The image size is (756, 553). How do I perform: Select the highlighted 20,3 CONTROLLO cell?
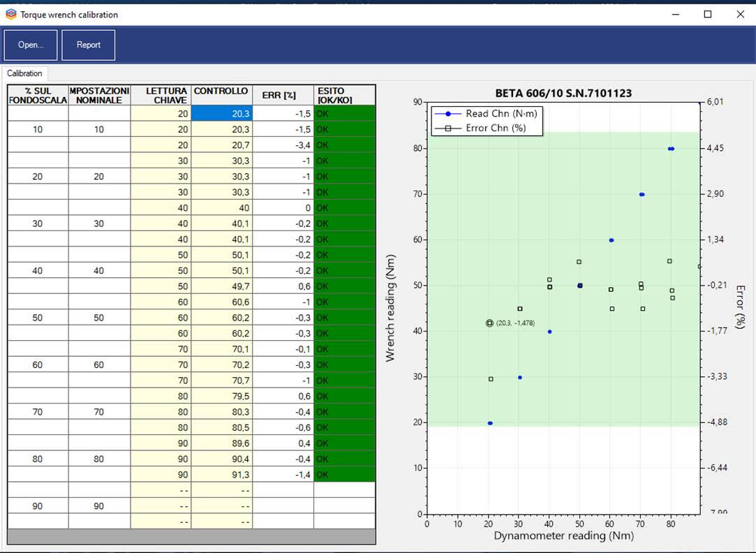pos(221,114)
